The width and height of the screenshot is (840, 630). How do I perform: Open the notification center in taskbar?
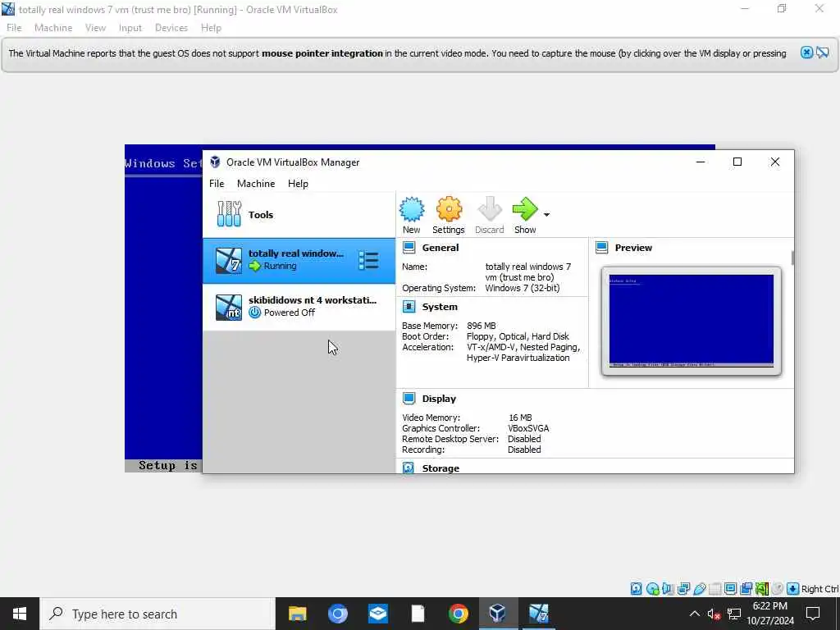(813, 614)
